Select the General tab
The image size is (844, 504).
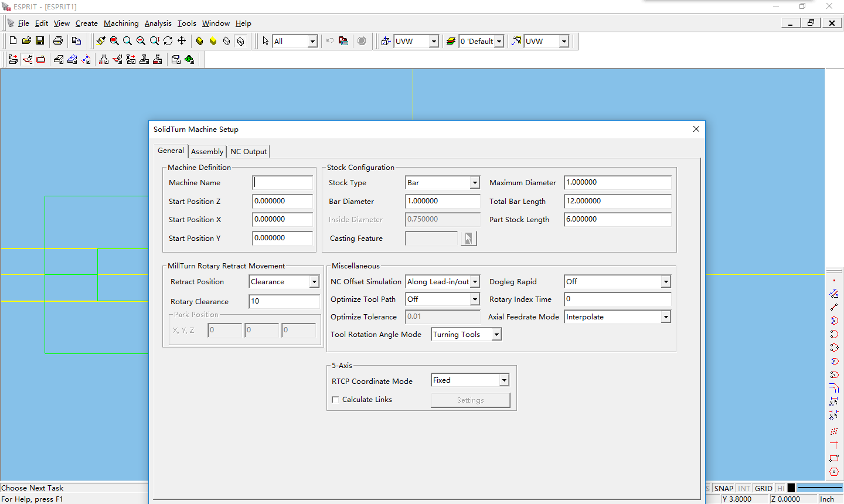pyautogui.click(x=171, y=151)
